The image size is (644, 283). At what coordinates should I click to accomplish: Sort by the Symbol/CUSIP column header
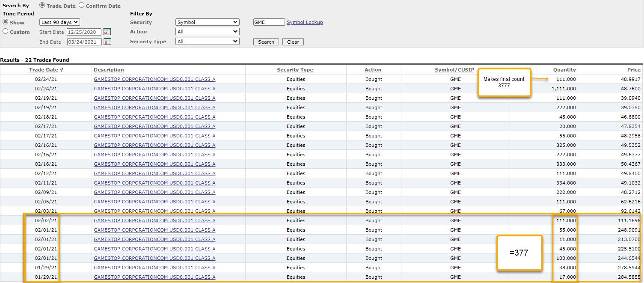tap(454, 70)
